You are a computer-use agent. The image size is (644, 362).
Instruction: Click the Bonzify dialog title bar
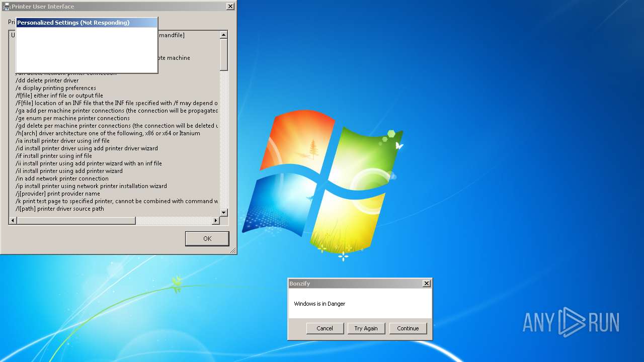point(355,284)
